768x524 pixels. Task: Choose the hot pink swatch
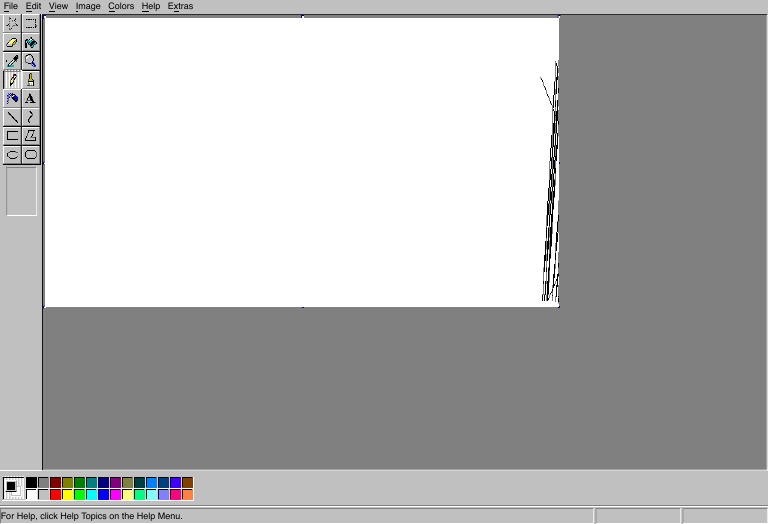[x=175, y=495]
